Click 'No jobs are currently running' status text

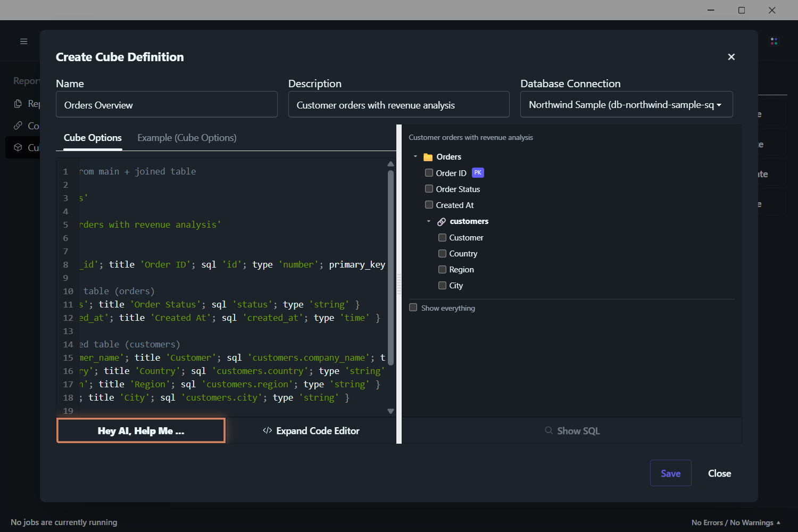click(64, 522)
